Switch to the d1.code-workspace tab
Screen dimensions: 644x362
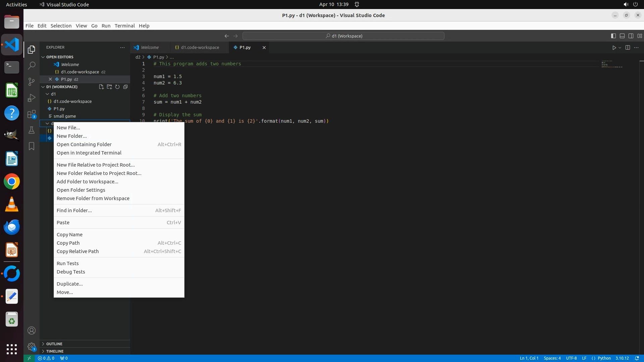coord(200,48)
